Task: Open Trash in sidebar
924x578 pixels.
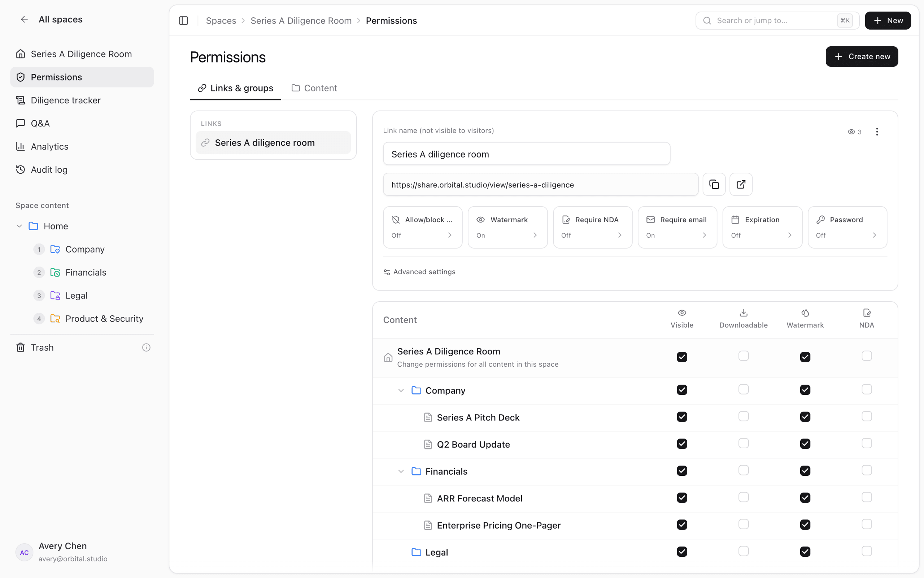Action: coord(82,348)
